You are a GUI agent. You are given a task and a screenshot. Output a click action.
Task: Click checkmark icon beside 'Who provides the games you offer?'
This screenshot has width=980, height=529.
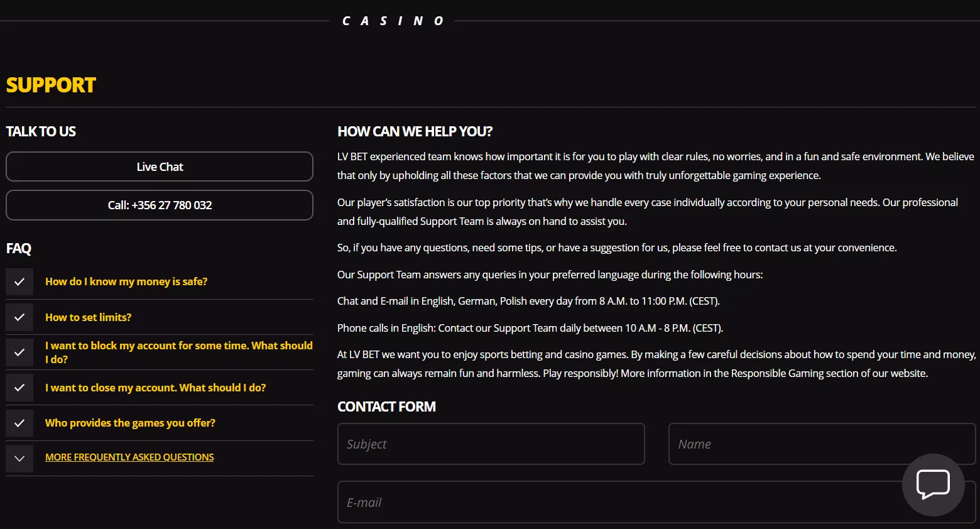click(x=19, y=423)
